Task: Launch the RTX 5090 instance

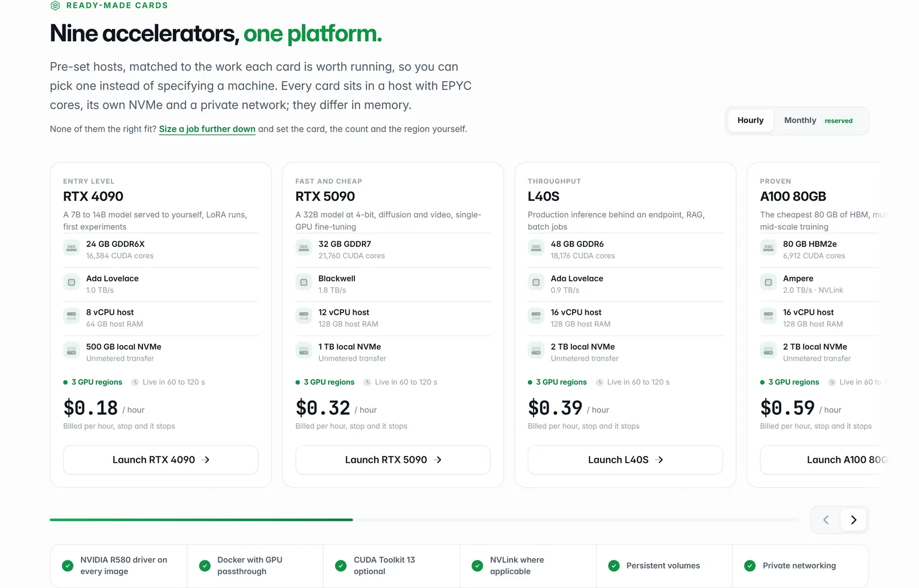Action: point(393,460)
